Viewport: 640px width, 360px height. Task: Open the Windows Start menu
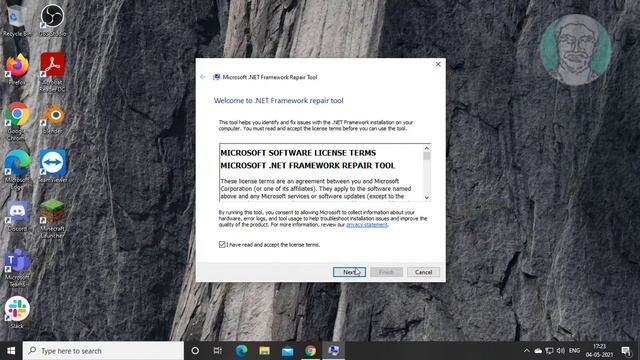click(11, 351)
